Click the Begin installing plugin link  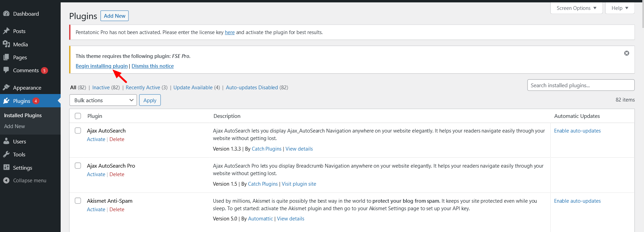[x=102, y=66]
